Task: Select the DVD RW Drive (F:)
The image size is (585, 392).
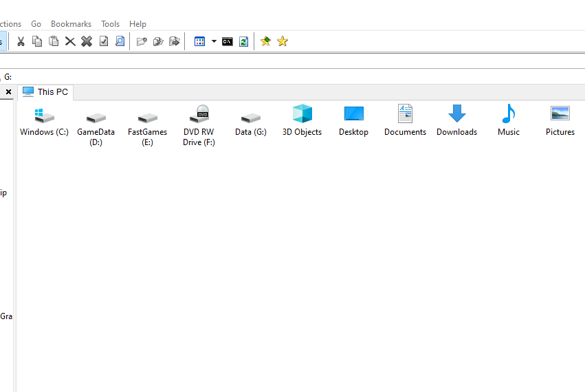Action: (199, 126)
